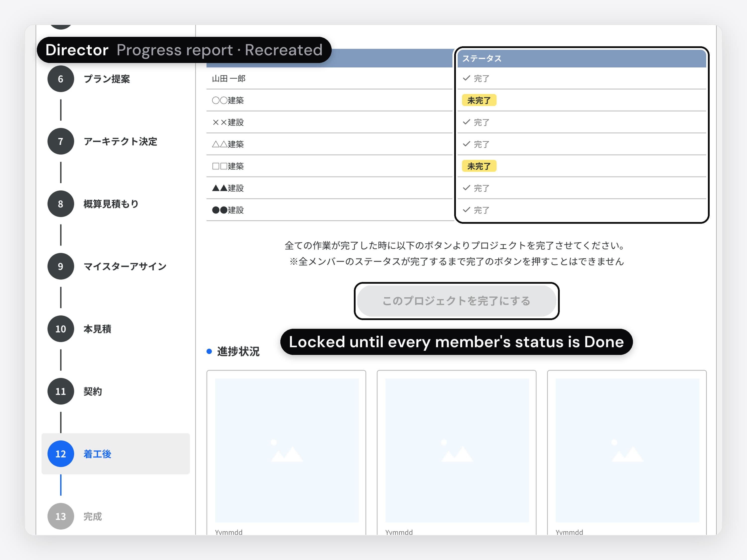The image size is (747, 560).
Task: Select step 6 プラン提案 circle
Action: click(x=61, y=79)
